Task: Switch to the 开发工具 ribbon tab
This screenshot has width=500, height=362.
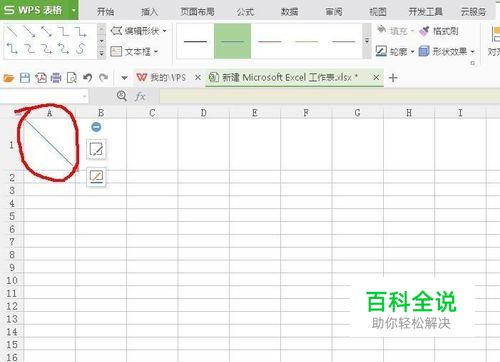Action: pyautogui.click(x=425, y=12)
